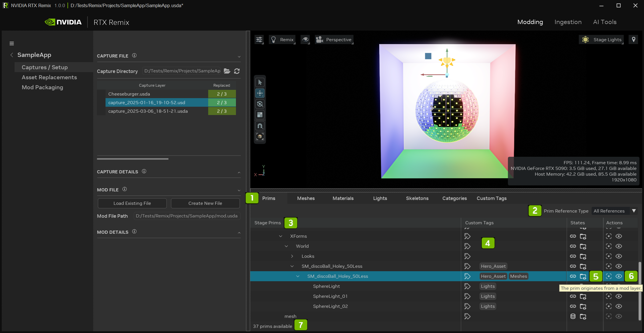Click the Load Existing File button

click(132, 203)
